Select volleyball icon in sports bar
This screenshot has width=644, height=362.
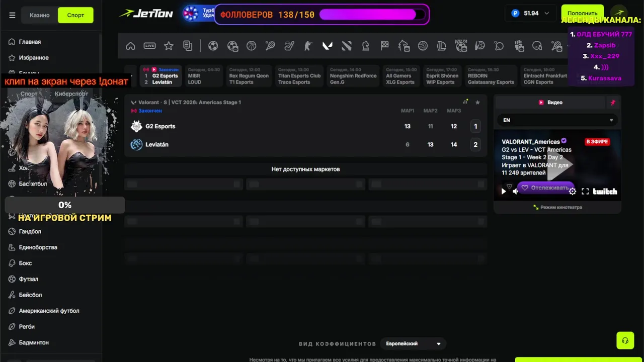(x=423, y=46)
